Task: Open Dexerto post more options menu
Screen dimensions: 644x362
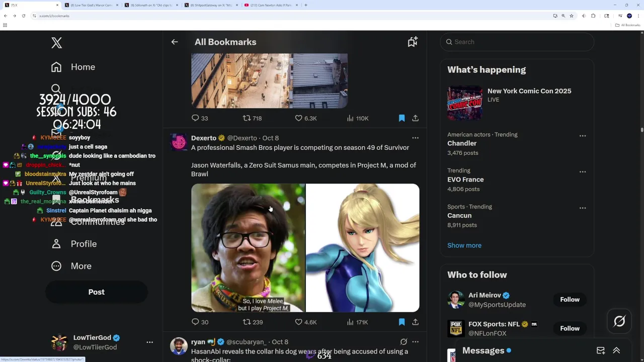Action: click(415, 138)
